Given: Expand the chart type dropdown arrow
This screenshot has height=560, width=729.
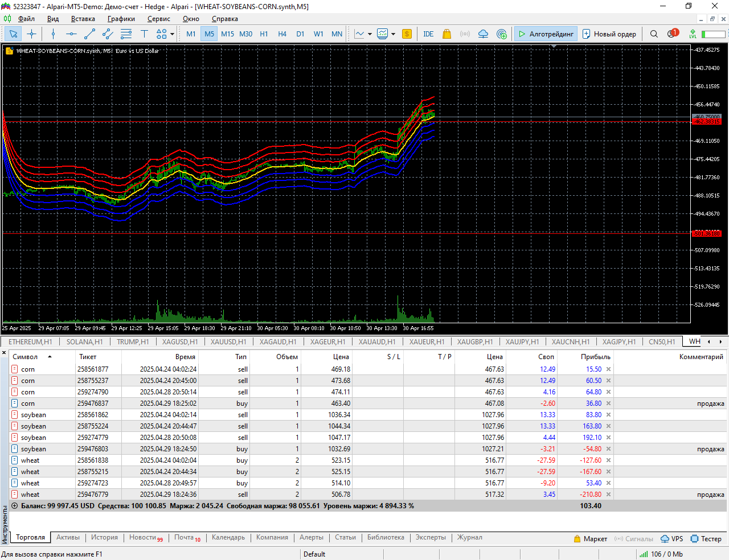Looking at the screenshot, I should point(370,34).
